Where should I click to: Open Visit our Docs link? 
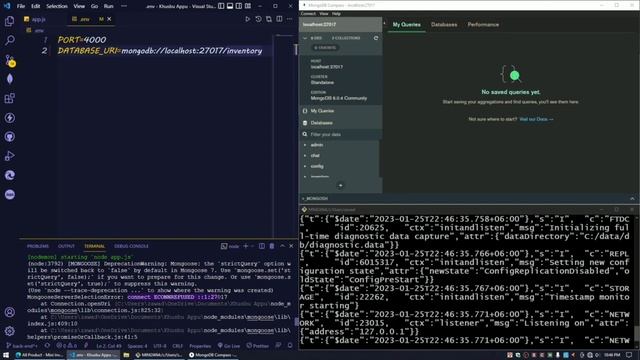coord(536,119)
